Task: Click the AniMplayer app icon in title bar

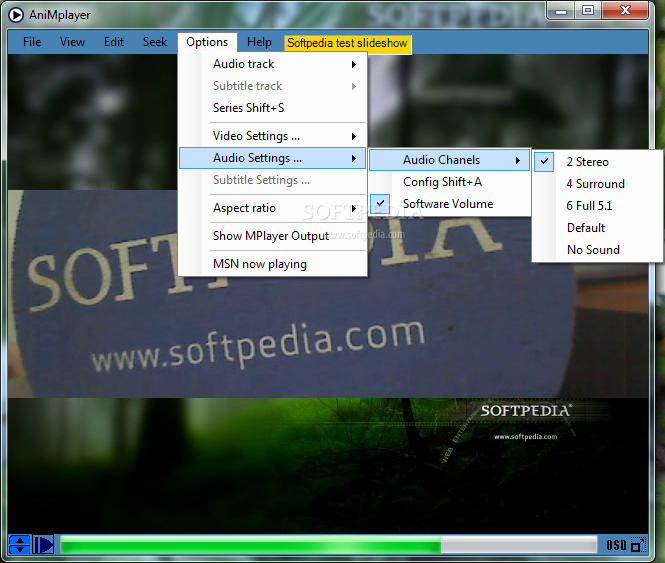Action: click(16, 15)
